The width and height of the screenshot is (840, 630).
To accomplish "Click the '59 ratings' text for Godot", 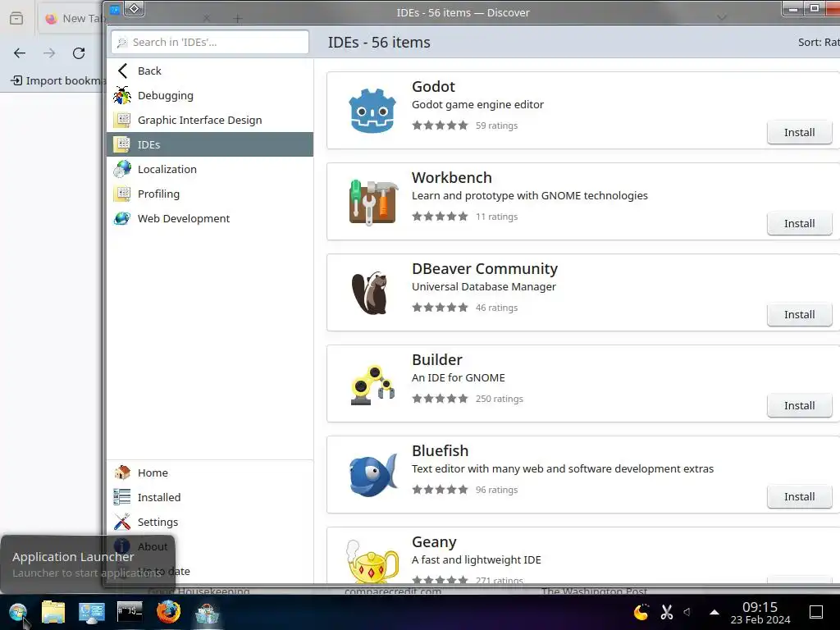I will (x=496, y=126).
